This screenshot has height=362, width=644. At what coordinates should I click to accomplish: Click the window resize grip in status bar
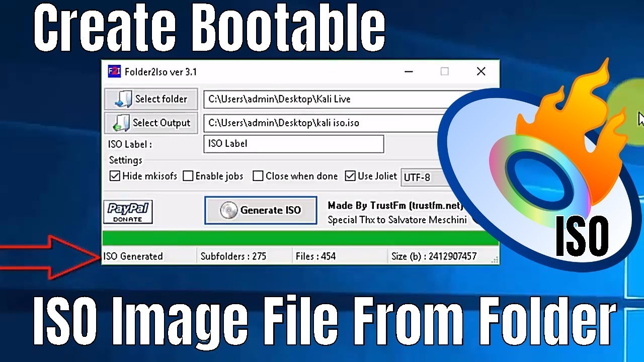click(x=495, y=259)
